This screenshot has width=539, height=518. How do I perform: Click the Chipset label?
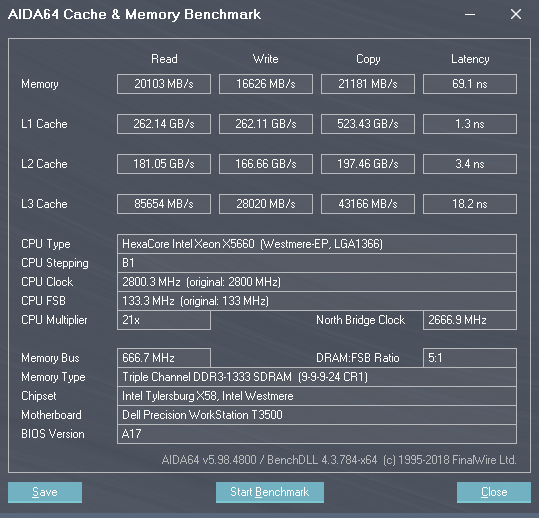[39, 396]
